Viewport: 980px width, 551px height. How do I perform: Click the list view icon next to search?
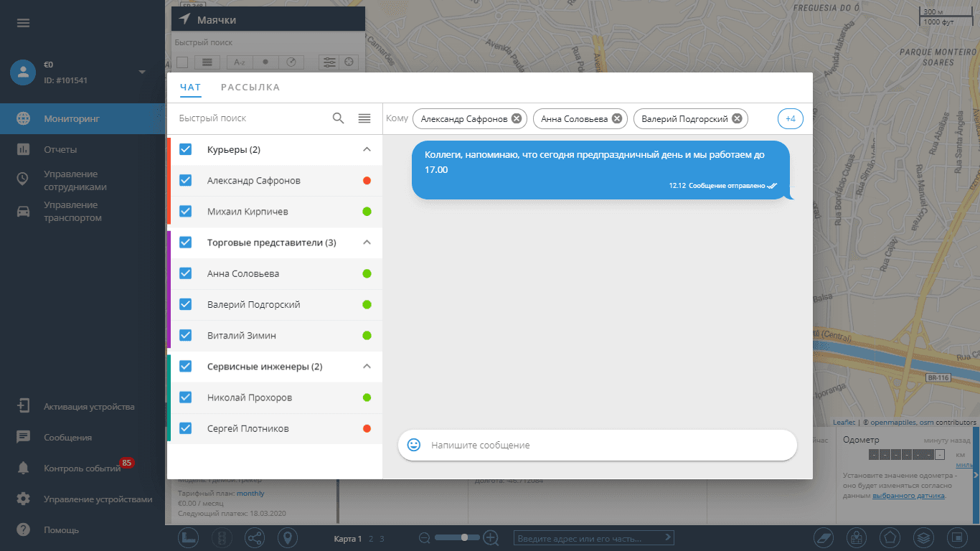(364, 118)
